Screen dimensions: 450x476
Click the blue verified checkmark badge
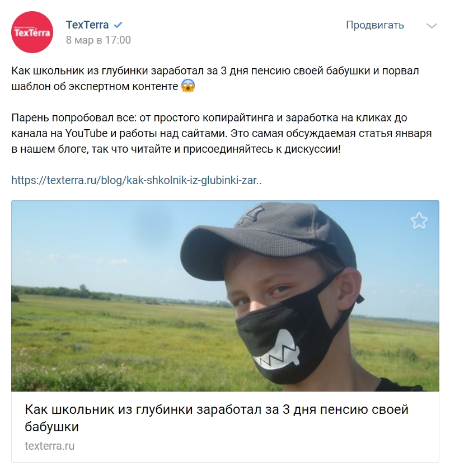click(118, 25)
